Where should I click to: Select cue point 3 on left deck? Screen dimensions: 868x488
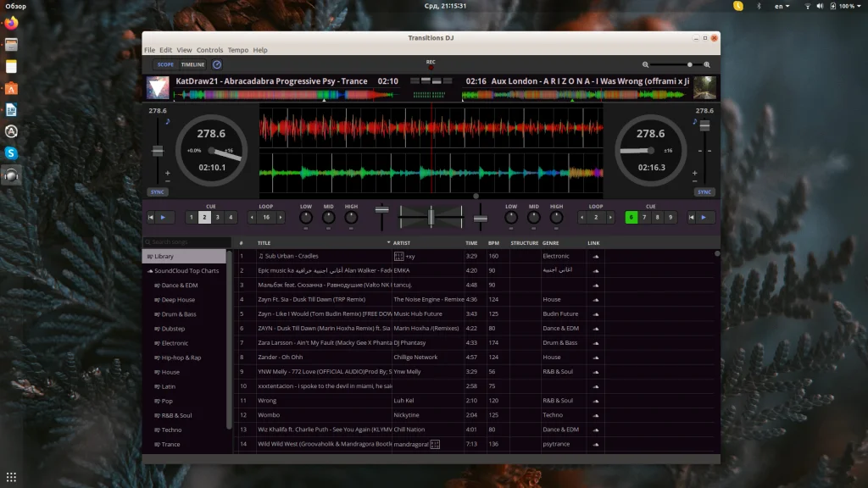click(x=217, y=218)
